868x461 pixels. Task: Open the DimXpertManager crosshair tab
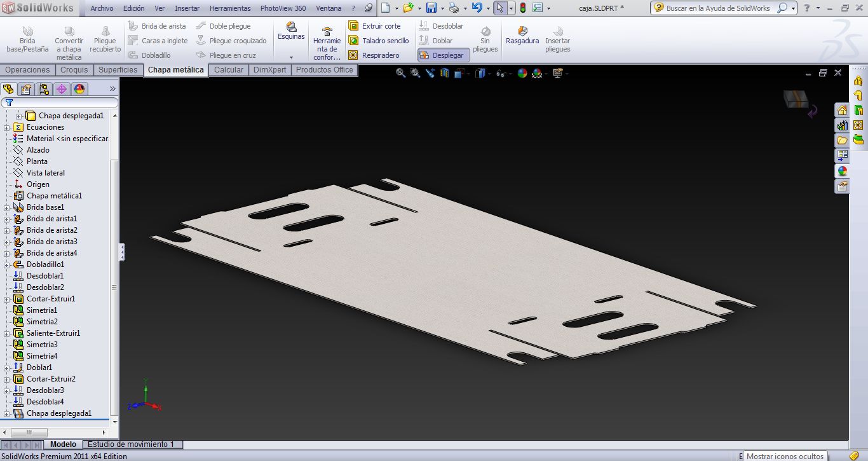pyautogui.click(x=62, y=89)
